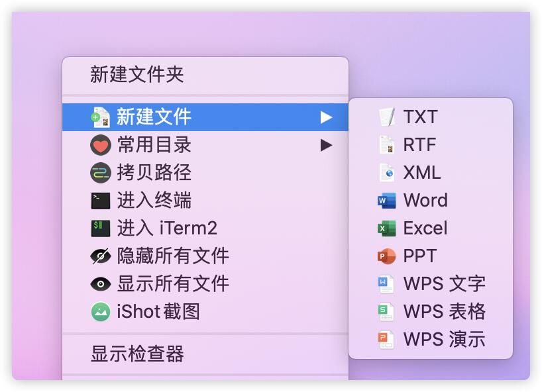Create a new WPS 文字 file
Screen dimensions: 542x392
pyautogui.click(x=431, y=284)
